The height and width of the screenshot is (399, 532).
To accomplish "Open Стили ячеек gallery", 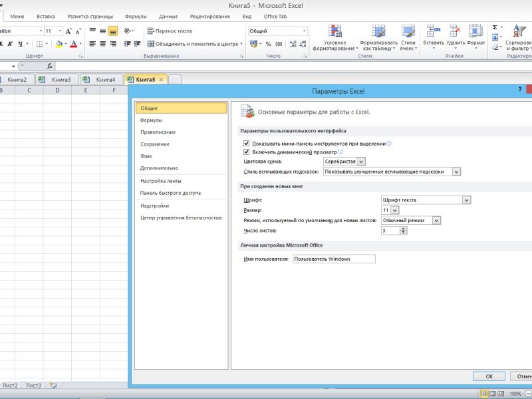I will tap(408, 38).
